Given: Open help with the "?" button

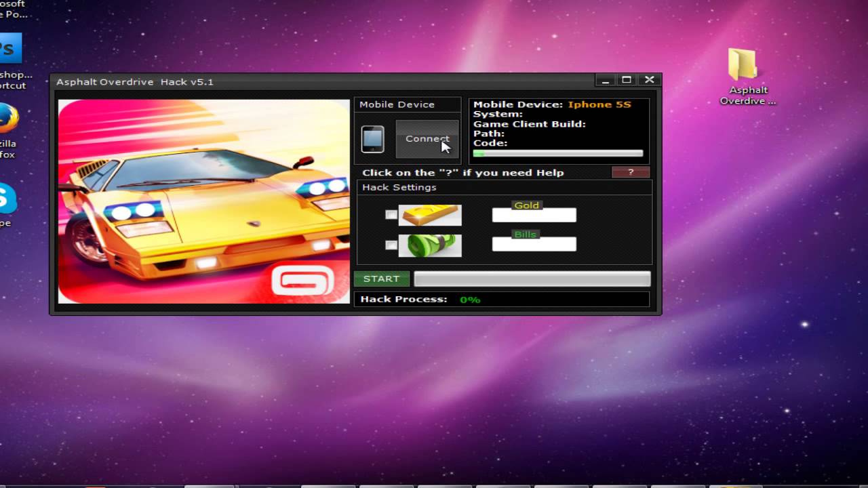Looking at the screenshot, I should [631, 172].
